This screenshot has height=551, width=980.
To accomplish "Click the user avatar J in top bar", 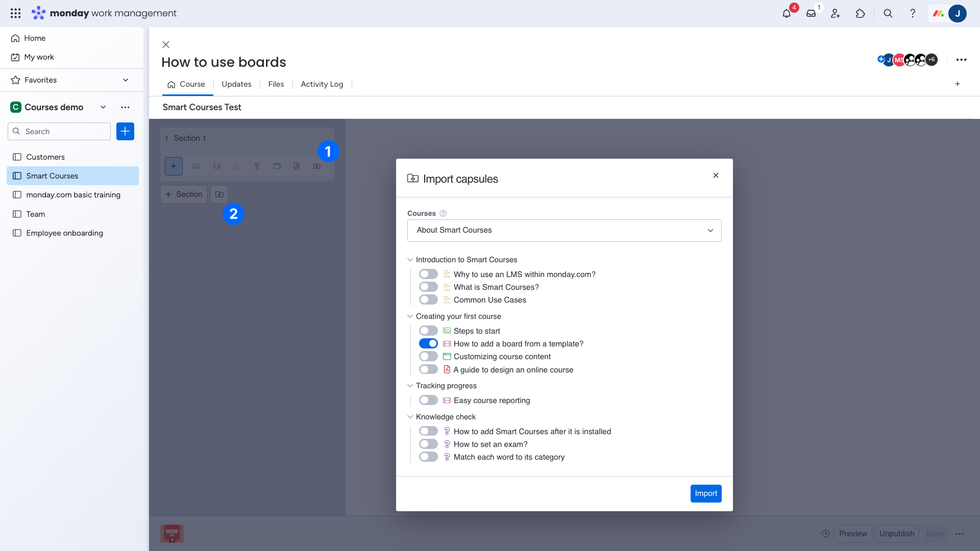I will tap(958, 13).
